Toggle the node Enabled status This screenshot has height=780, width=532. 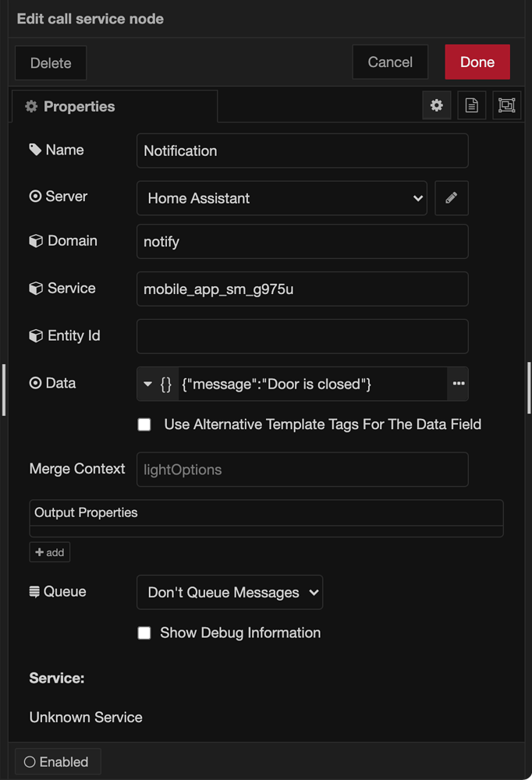[x=57, y=761]
